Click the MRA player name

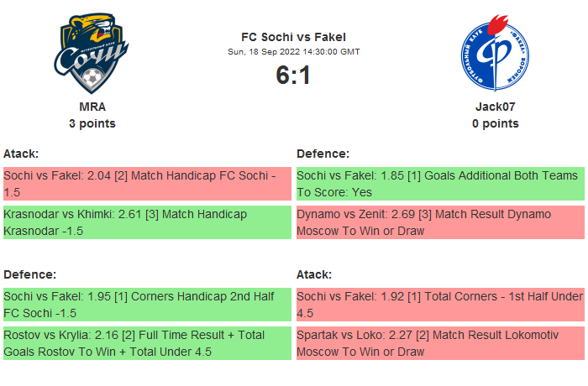pos(92,107)
